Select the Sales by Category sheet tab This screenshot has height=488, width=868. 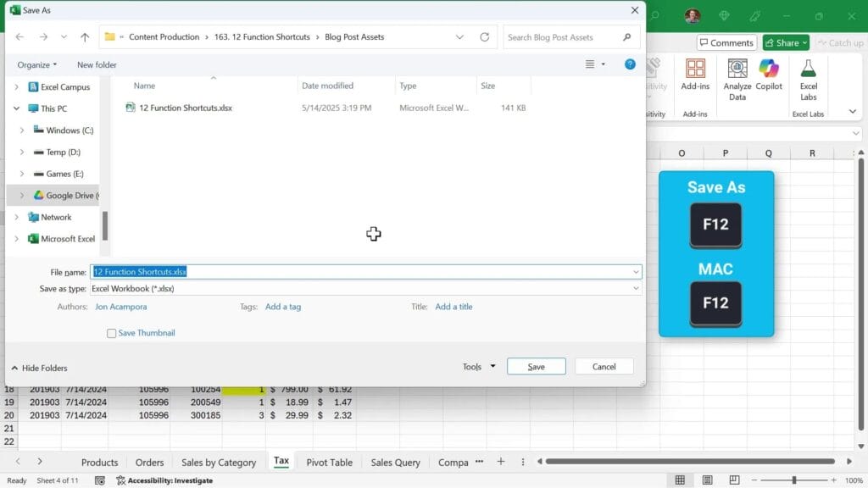point(219,462)
